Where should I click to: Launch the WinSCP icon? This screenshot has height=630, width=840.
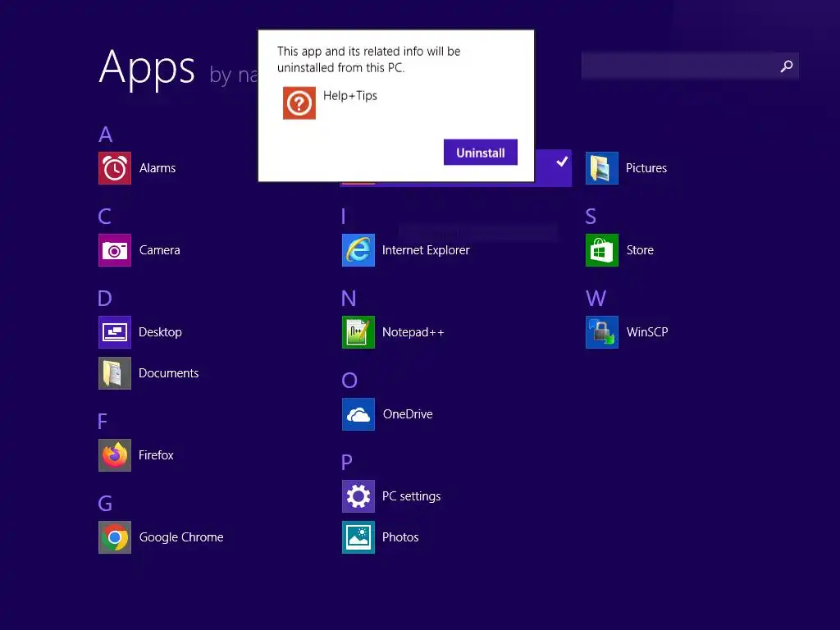(602, 332)
